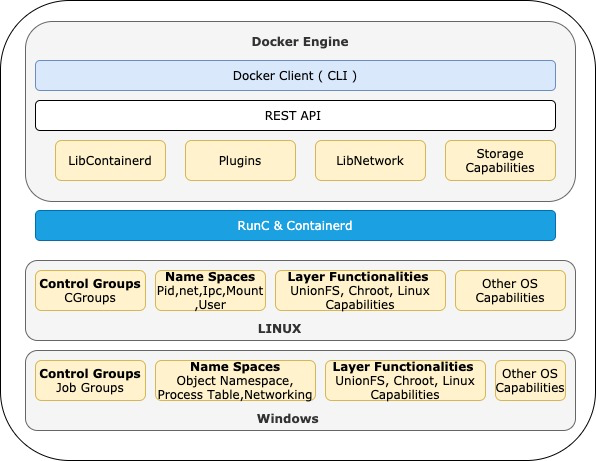The width and height of the screenshot is (596, 461).
Task: Click the Name Spaces Pid,net,Ipc,Mount box
Action: 210,290
